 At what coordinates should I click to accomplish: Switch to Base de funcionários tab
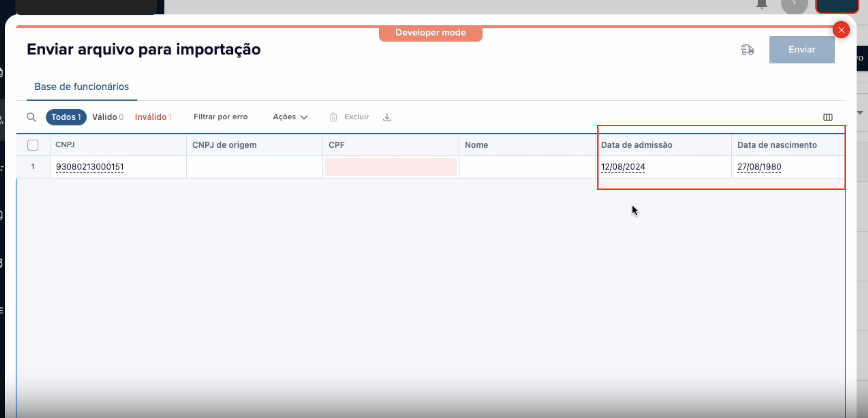coord(82,86)
